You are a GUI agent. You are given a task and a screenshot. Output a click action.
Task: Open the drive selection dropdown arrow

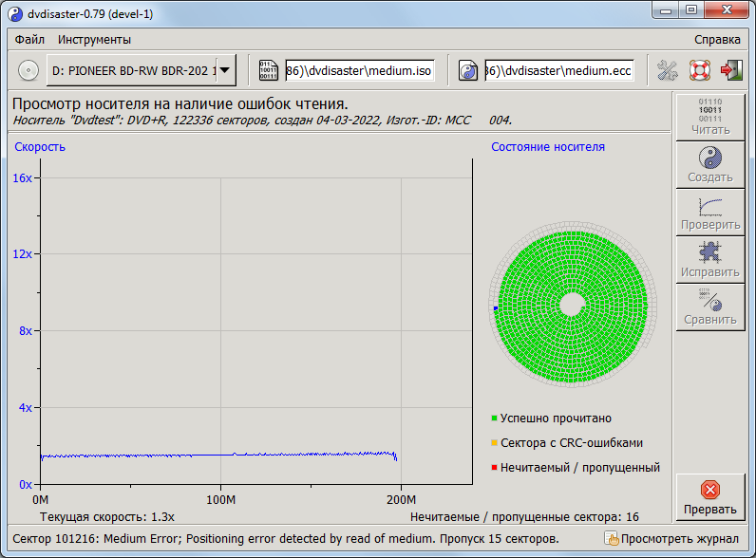224,70
